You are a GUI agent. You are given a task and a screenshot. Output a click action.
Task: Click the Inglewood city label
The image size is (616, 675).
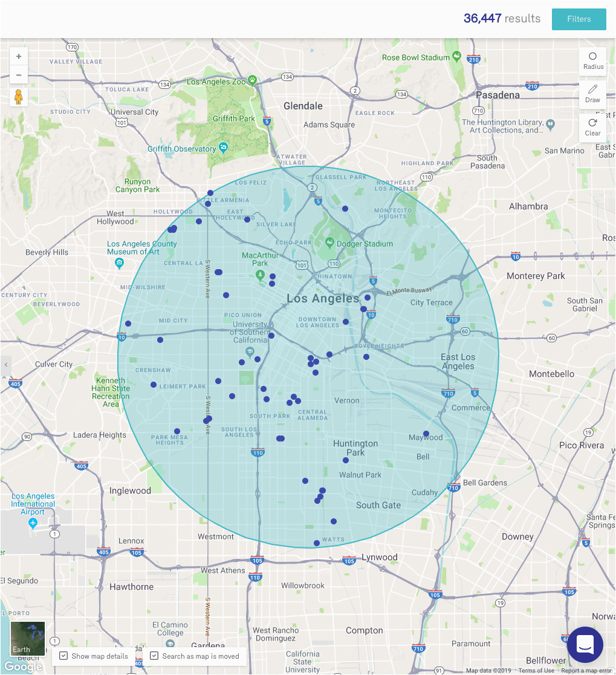[x=131, y=491]
